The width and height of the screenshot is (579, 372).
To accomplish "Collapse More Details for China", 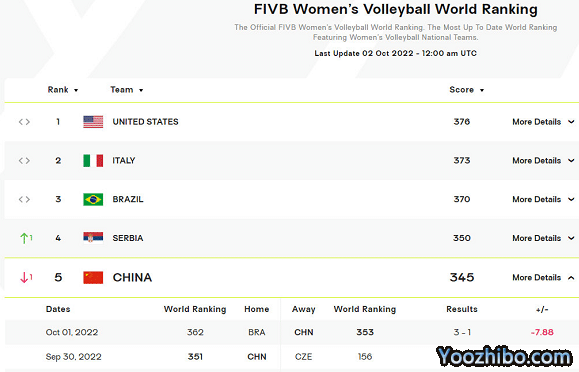I will (543, 278).
